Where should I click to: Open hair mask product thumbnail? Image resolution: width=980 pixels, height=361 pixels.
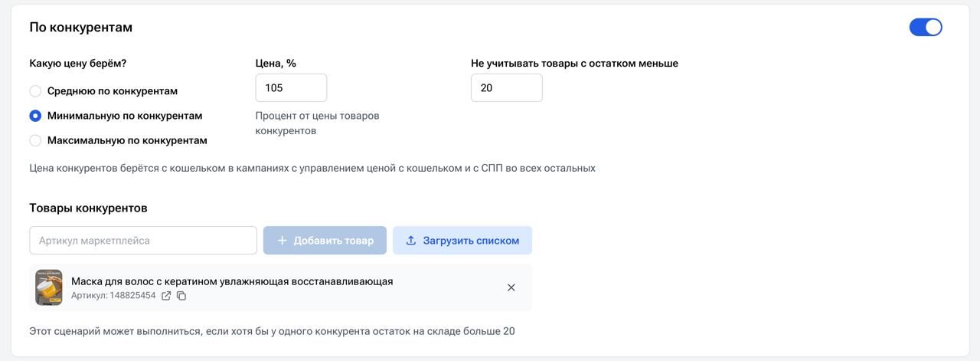pos(49,287)
